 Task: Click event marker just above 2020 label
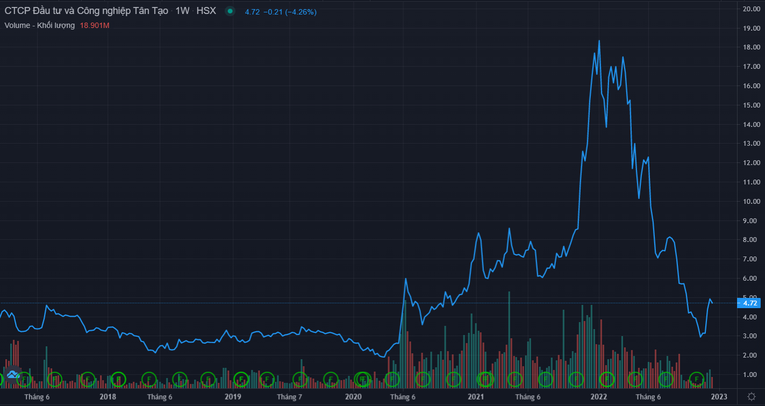[x=363, y=379]
